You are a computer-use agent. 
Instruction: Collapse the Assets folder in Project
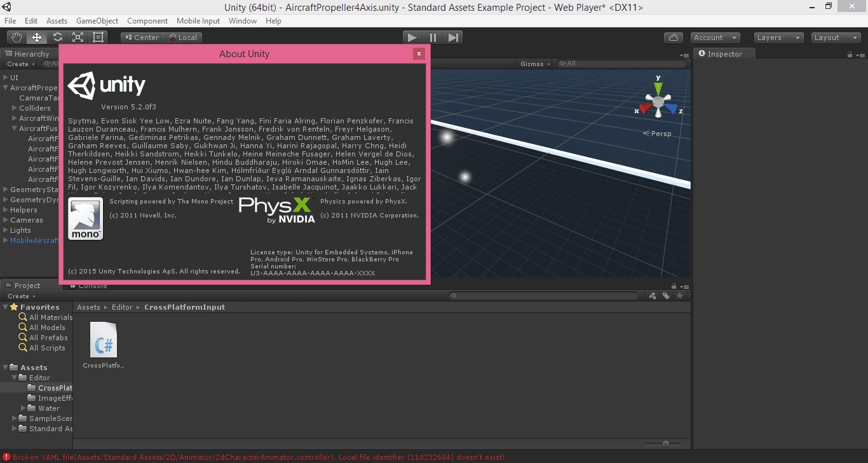pyautogui.click(x=6, y=368)
